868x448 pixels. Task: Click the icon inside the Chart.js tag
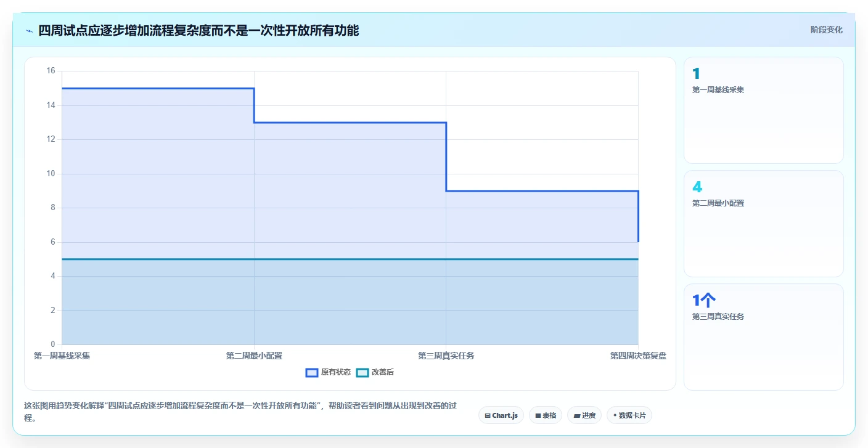coord(488,416)
